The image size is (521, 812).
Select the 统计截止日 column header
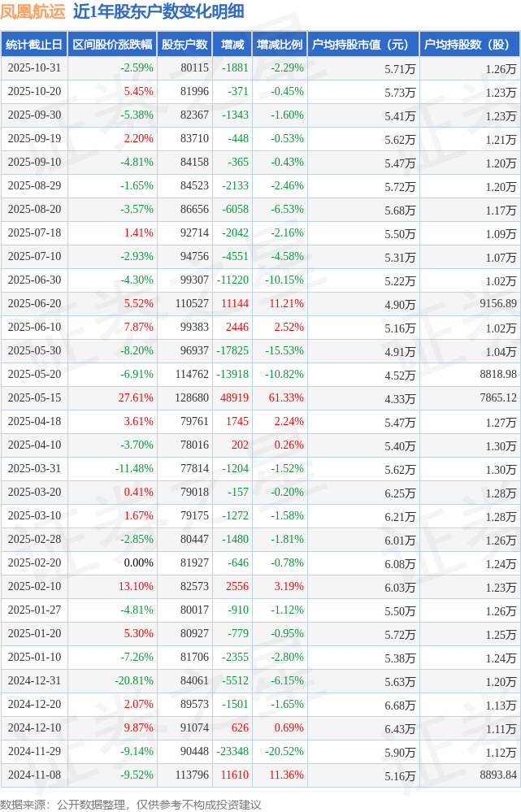pyautogui.click(x=34, y=45)
